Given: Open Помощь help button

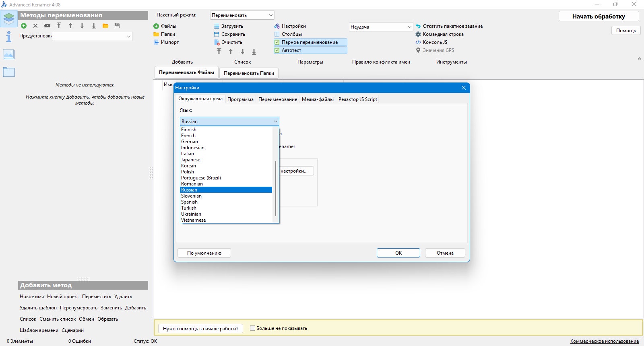Looking at the screenshot, I should tap(626, 31).
